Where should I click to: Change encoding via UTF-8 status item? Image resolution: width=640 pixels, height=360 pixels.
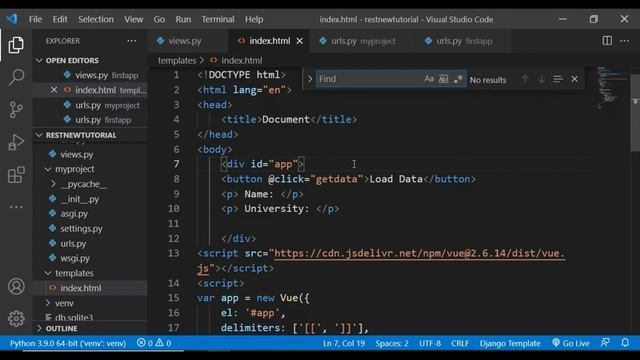click(x=430, y=343)
